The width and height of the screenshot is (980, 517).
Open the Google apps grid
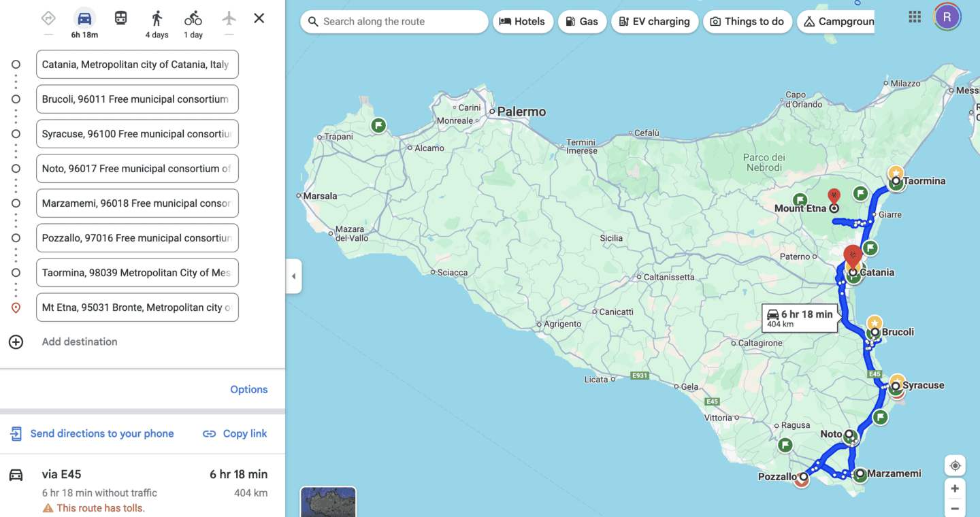(x=915, y=17)
